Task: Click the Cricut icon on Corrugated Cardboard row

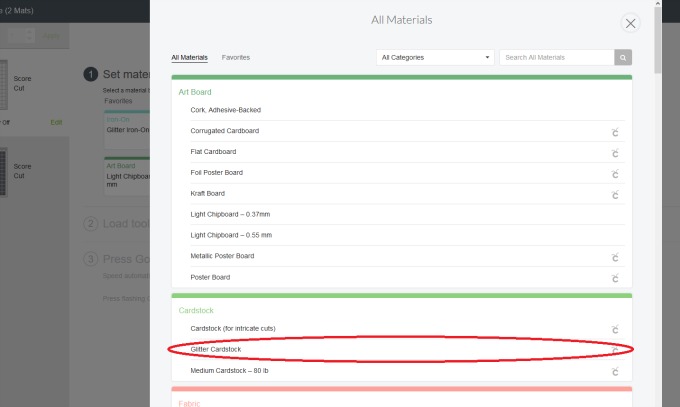Action: [615, 132]
